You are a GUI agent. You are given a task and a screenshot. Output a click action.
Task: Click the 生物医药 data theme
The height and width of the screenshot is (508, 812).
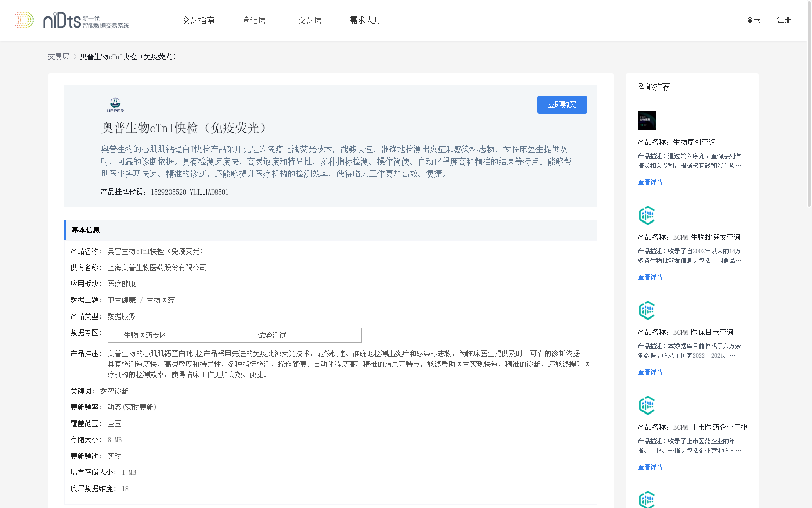coord(160,300)
